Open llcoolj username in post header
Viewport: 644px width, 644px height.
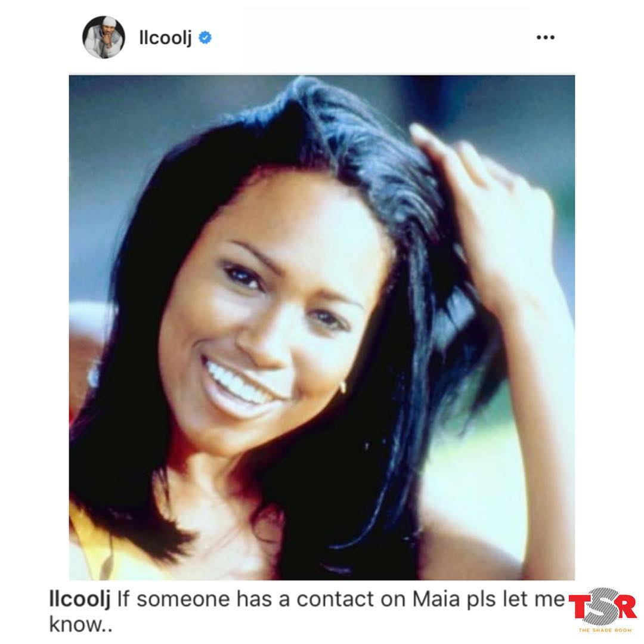pos(166,38)
